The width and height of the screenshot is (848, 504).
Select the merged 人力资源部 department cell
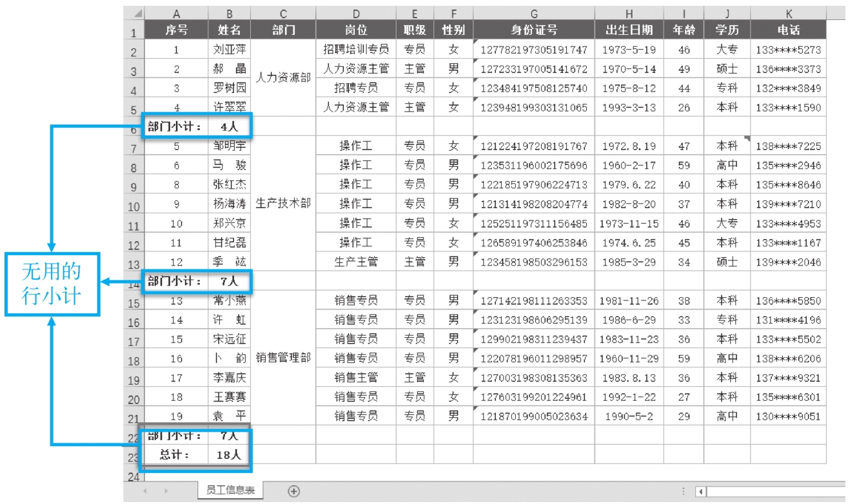click(x=283, y=77)
